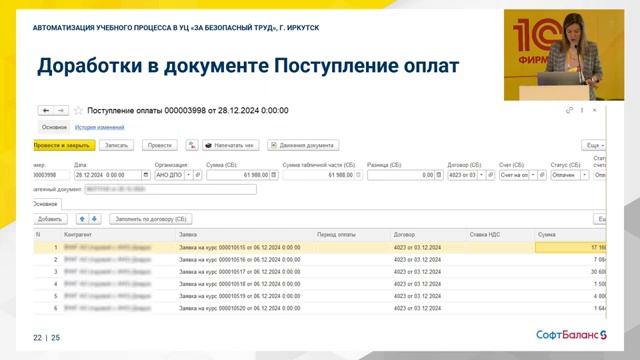The image size is (640, 360).
Task: Move table row up with blue arrow
Action: pos(82,219)
